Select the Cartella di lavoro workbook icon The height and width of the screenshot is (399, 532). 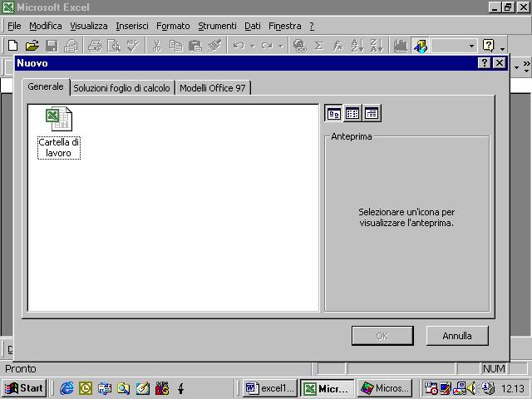point(59,133)
